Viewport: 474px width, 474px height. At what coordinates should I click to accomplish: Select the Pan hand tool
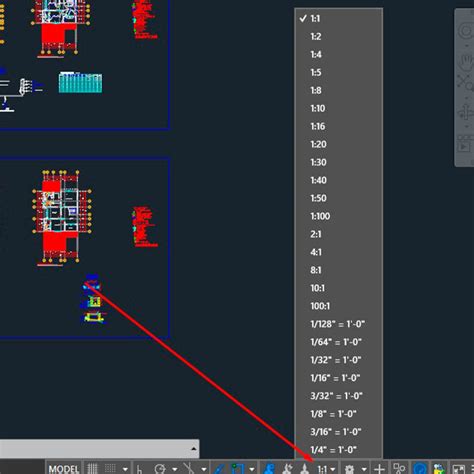466,62
